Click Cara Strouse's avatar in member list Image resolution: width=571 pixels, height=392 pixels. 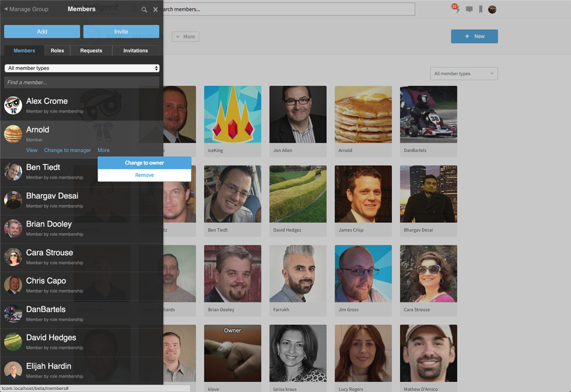[x=13, y=257]
